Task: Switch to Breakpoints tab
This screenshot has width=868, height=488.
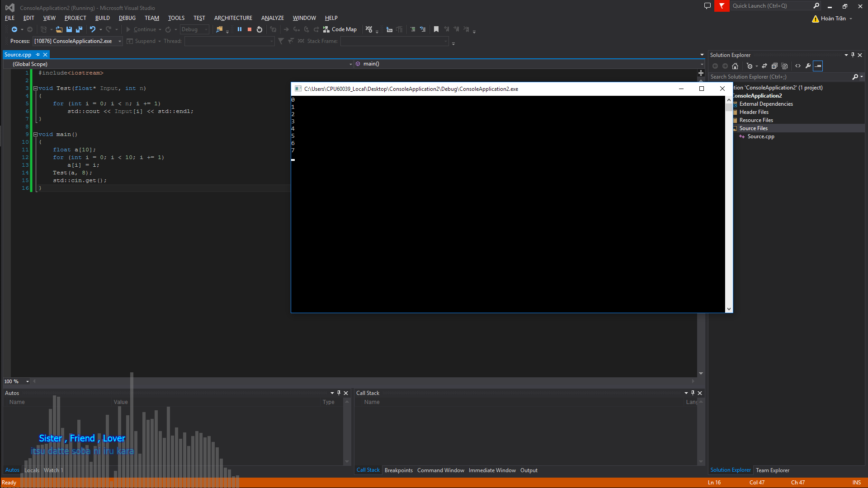Action: tap(398, 470)
